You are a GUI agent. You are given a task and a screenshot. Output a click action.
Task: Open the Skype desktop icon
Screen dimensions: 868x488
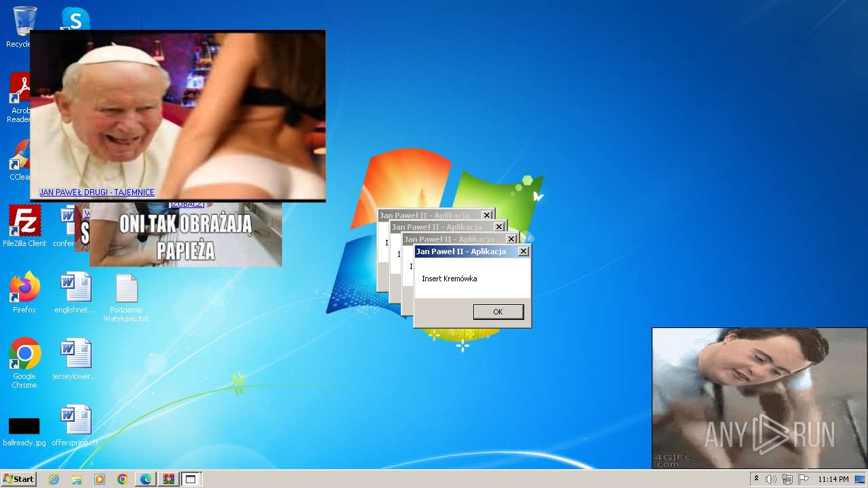point(75,18)
